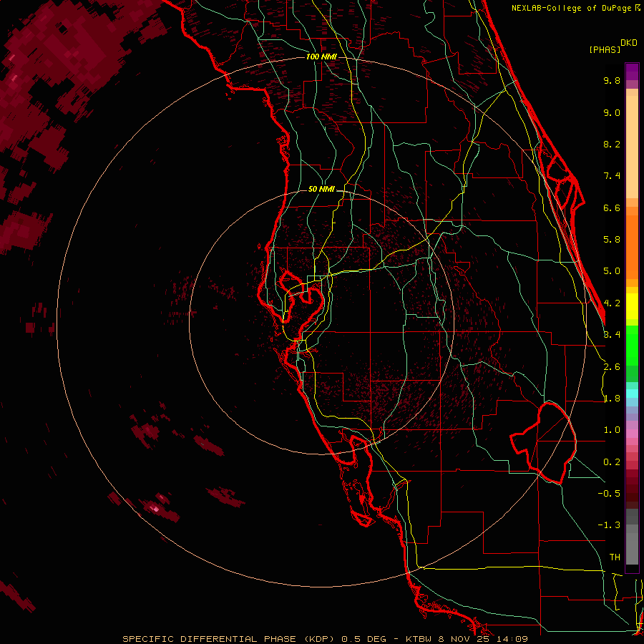
Task: Click the -1.3 scale label
Action: 609,525
